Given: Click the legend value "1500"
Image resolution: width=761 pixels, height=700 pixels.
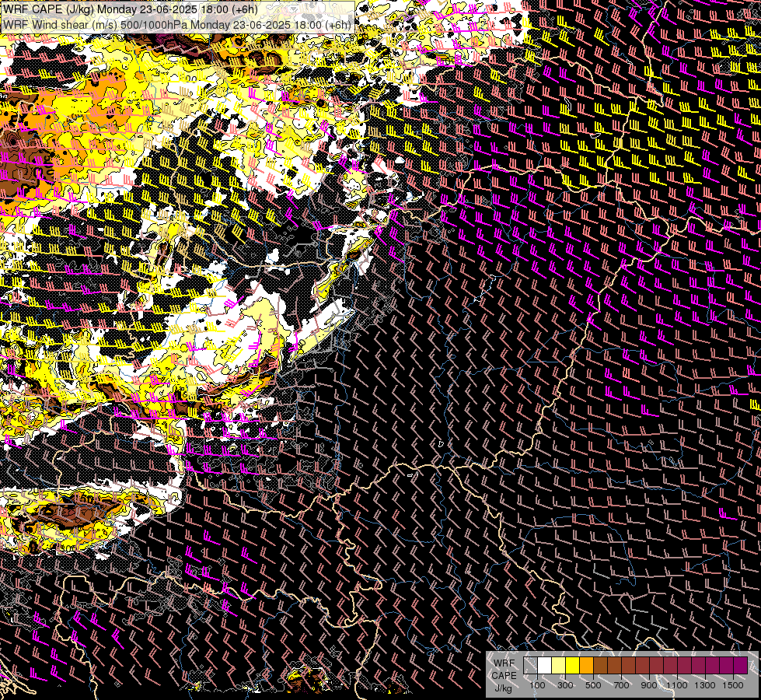Looking at the screenshot, I should pos(733,685).
